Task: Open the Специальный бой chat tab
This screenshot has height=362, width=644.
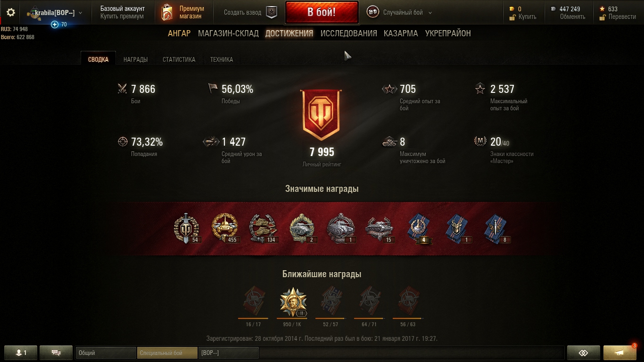Action: point(167,353)
